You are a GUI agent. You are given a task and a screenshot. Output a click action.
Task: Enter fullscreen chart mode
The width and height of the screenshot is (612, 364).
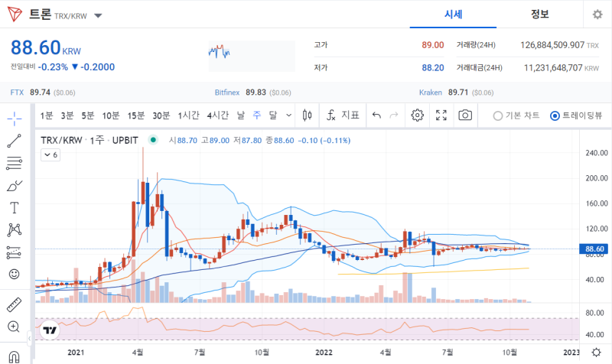tap(441, 115)
